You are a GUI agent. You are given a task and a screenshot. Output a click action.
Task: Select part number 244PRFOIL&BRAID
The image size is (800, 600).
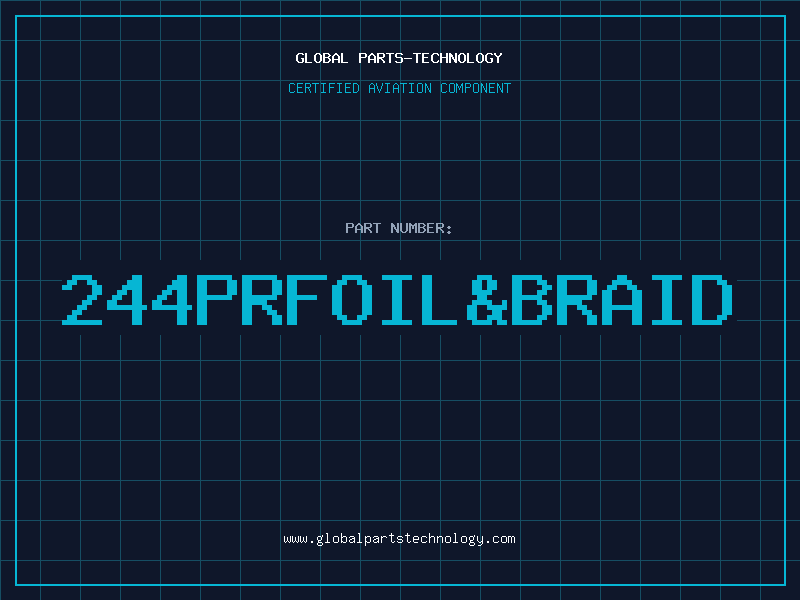[397, 300]
